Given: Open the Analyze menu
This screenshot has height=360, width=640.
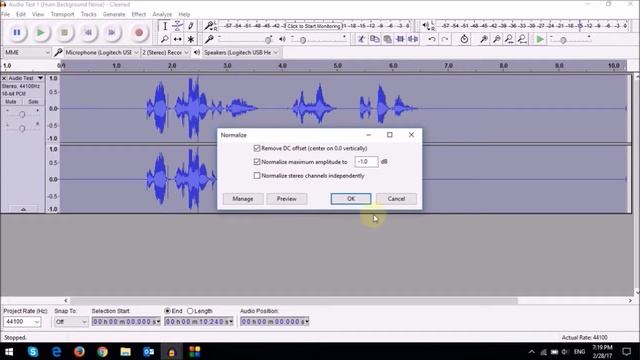Looking at the screenshot, I should [162, 14].
